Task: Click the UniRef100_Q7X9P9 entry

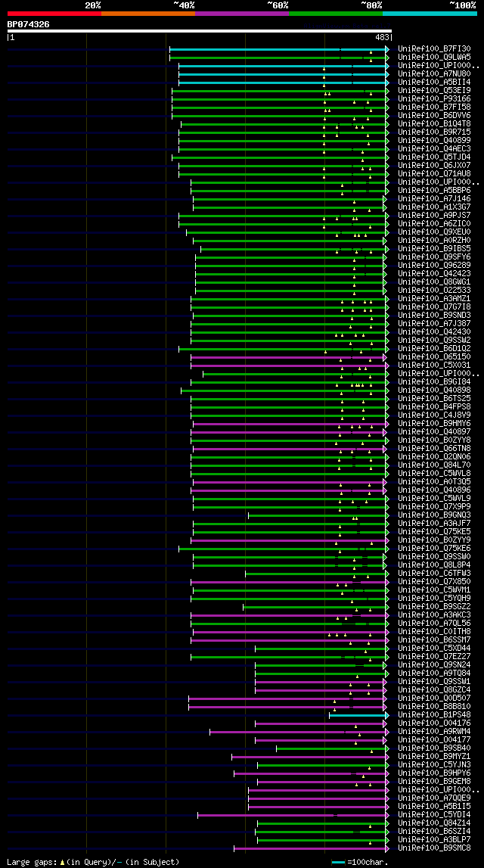Action: coord(434,506)
